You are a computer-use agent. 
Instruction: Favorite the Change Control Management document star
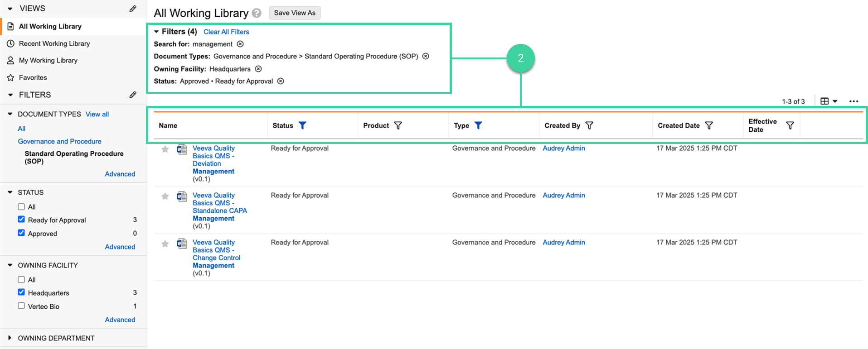point(165,244)
